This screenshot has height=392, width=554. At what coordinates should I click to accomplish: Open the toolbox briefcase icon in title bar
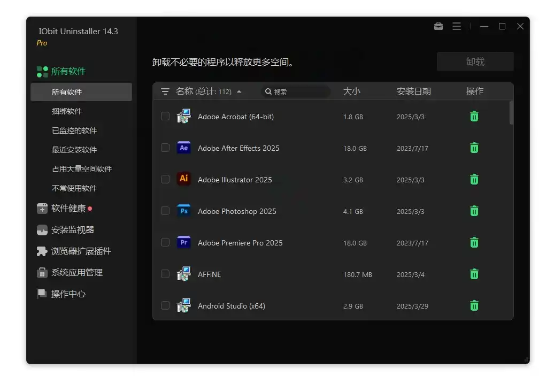[x=438, y=26]
